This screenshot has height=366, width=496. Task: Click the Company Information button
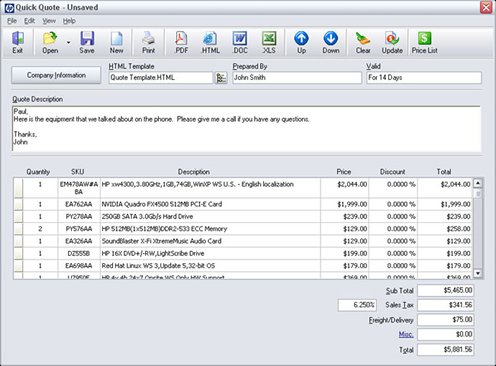[x=56, y=75]
